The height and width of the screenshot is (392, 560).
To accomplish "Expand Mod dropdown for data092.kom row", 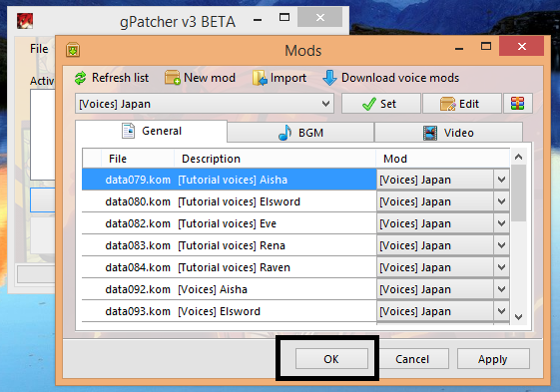I will 501,289.
